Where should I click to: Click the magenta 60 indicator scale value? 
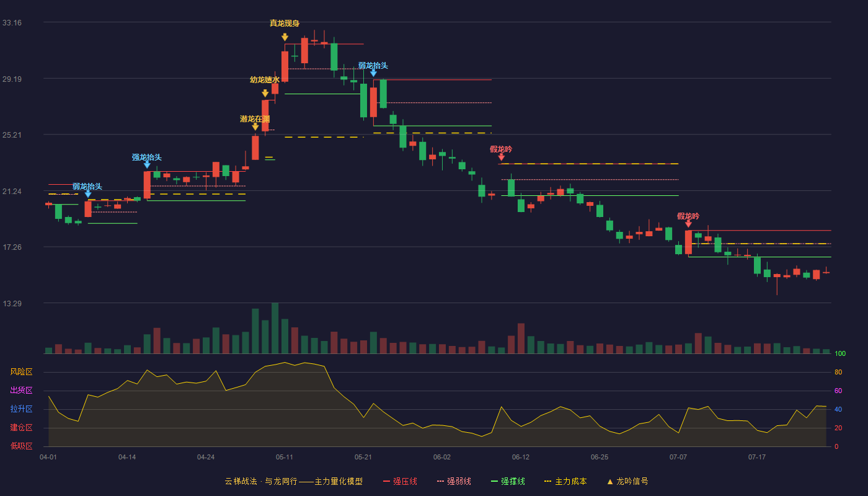(838, 391)
